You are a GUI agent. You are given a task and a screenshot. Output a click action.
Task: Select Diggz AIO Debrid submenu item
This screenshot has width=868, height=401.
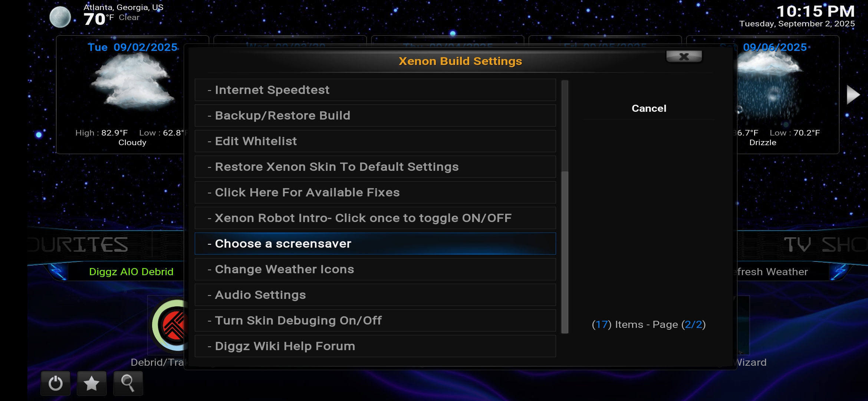[131, 272]
